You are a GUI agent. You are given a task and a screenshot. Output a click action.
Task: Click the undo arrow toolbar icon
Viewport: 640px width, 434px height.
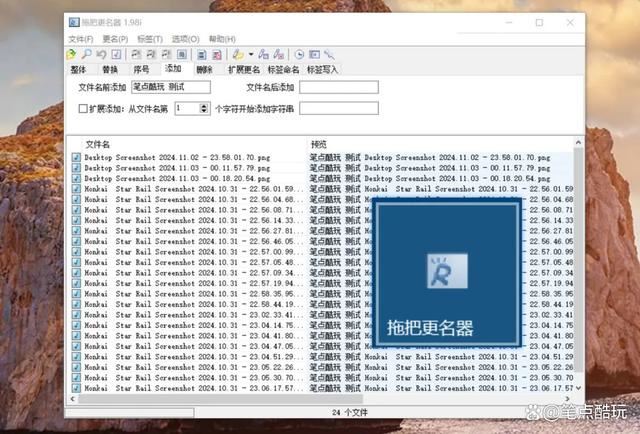[x=101, y=53]
